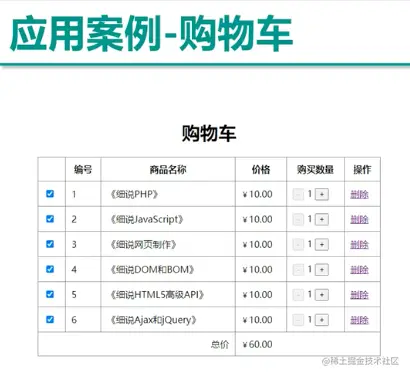Click the product name 《细说DOM和BOM》
The width and height of the screenshot is (410, 377).
(x=152, y=269)
